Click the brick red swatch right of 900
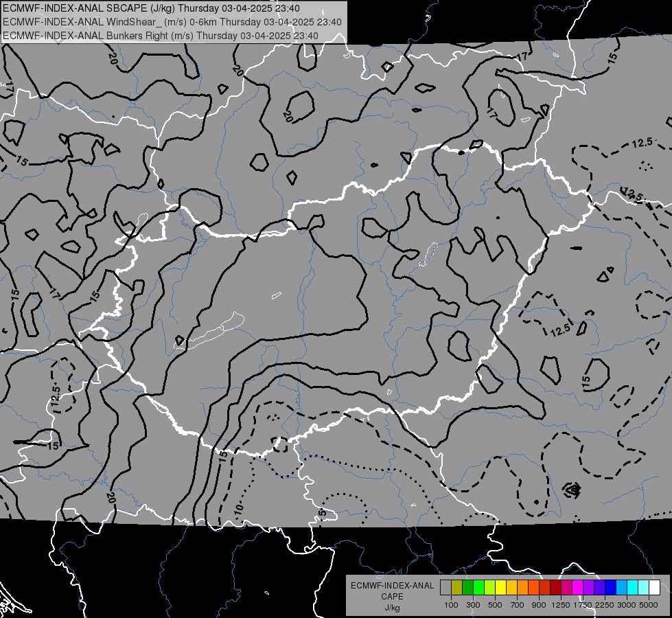Viewport: 672px width, 618px height. pyautogui.click(x=545, y=588)
